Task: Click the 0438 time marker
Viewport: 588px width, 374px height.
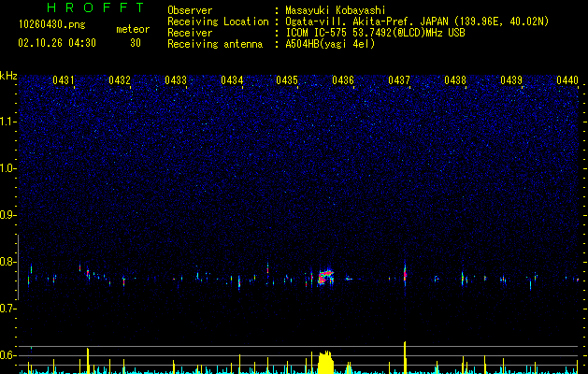Action: 455,80
